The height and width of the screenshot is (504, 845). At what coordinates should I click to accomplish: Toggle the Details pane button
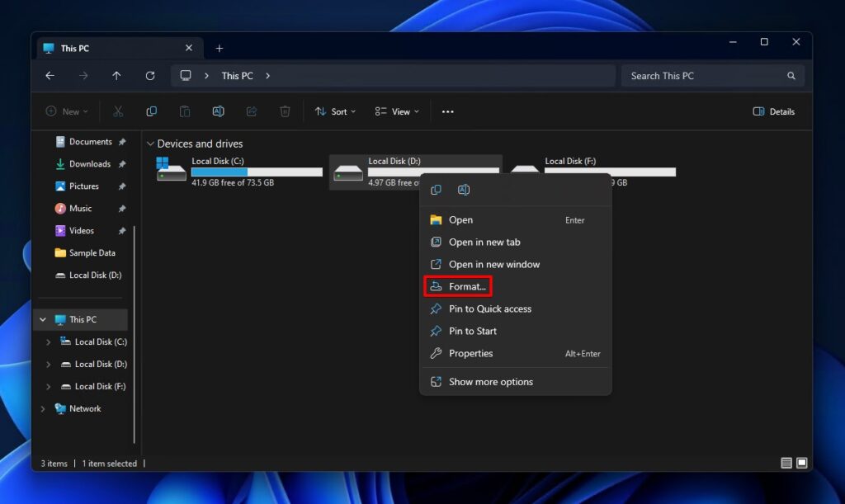pyautogui.click(x=772, y=111)
